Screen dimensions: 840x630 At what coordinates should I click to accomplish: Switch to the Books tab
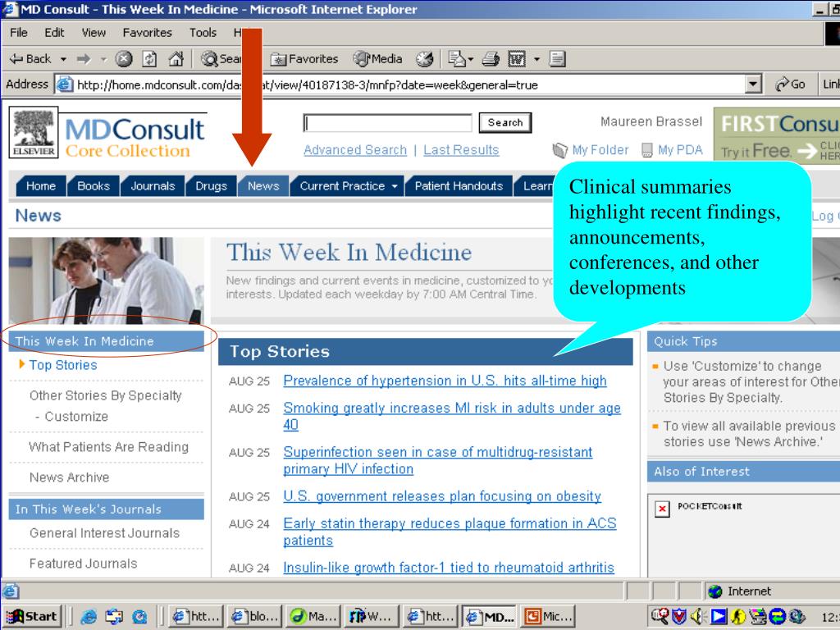coord(94,186)
